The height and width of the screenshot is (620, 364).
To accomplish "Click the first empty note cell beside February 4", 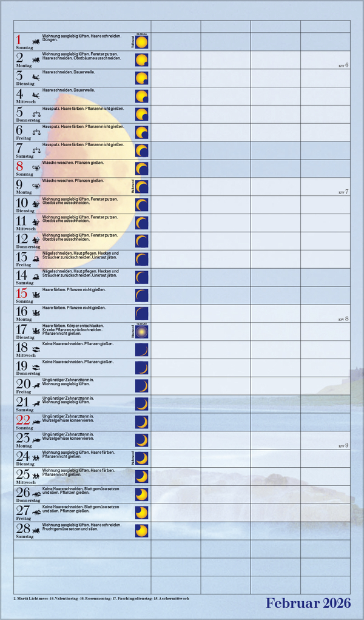I will (175, 96).
